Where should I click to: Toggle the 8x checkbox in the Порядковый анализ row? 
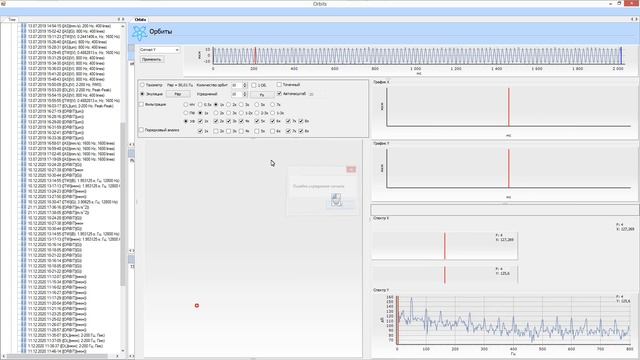[x=301, y=131]
